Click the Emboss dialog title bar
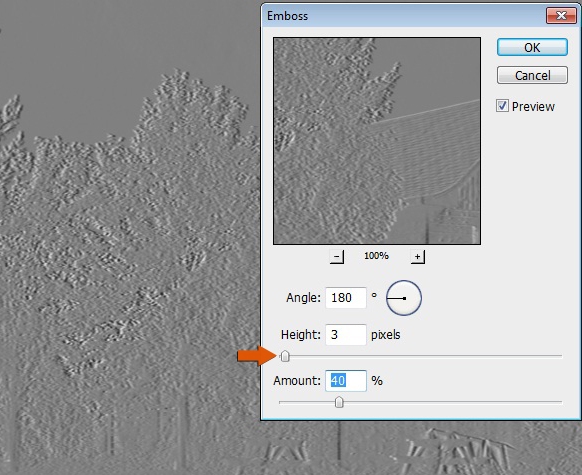This screenshot has height=475, width=582. tap(405, 16)
